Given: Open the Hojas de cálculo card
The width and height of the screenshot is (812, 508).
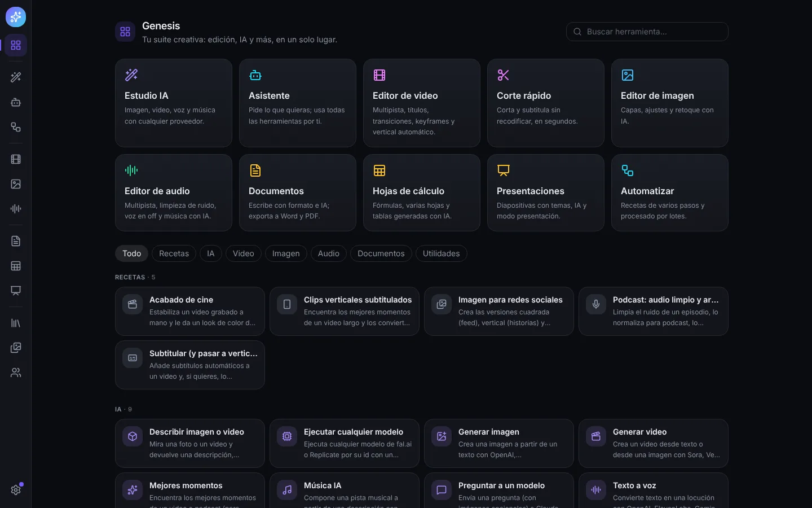Looking at the screenshot, I should tap(422, 192).
